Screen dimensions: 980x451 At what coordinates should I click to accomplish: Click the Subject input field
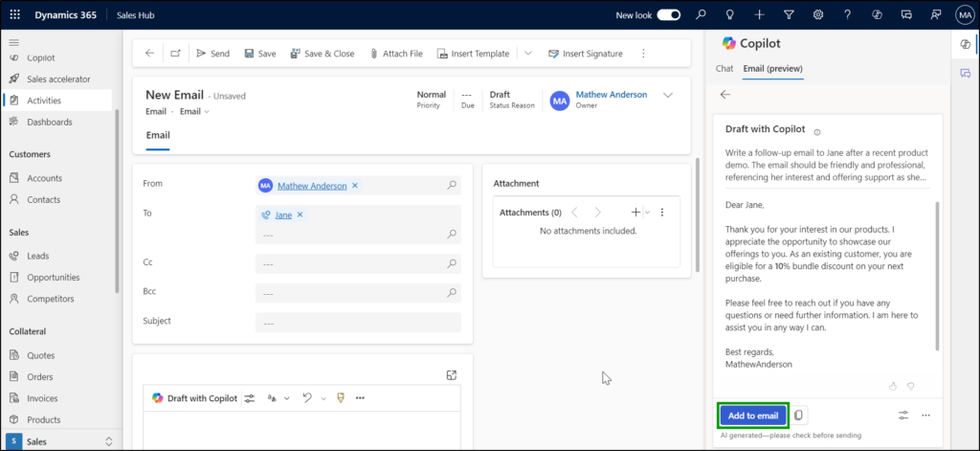pos(358,323)
